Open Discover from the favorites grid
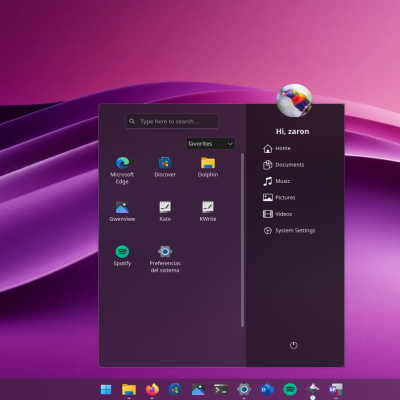Screen dimensions: 400x400 (165, 167)
